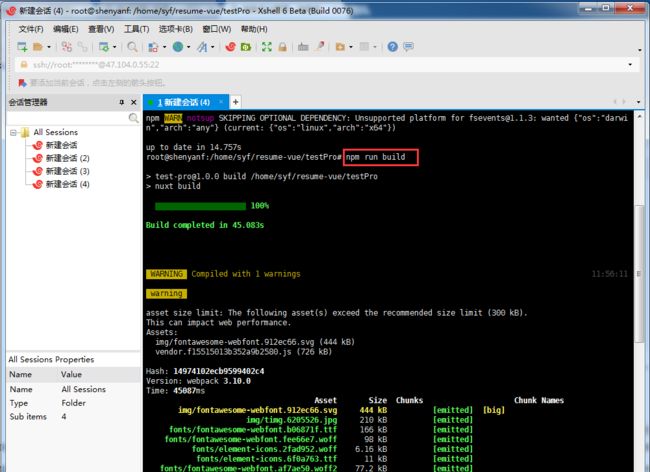The width and height of the screenshot is (650, 472).
Task: Open the 编辑(E) menu
Action: coord(65,29)
